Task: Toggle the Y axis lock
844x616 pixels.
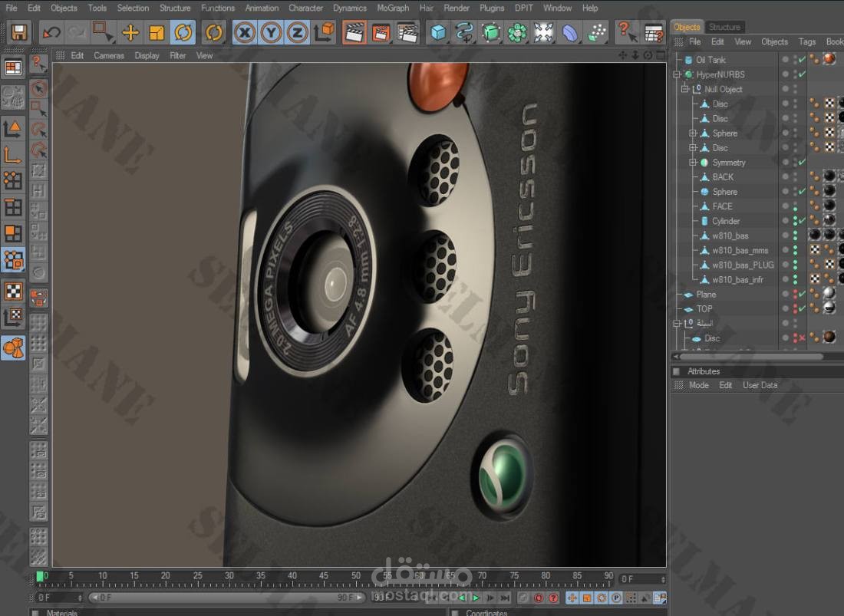Action: [272, 33]
